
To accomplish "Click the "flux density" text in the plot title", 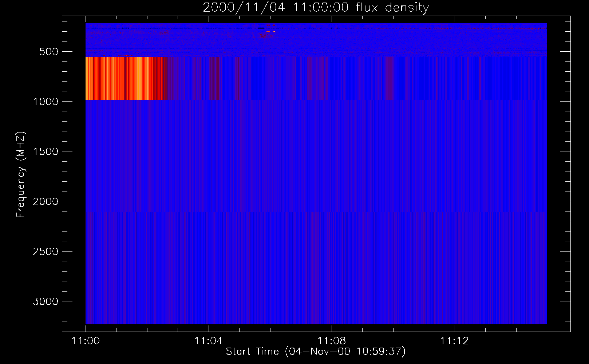I will [392, 8].
